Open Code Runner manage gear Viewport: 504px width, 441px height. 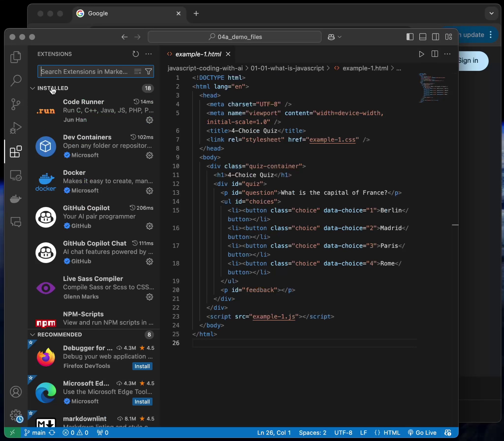[x=150, y=120]
